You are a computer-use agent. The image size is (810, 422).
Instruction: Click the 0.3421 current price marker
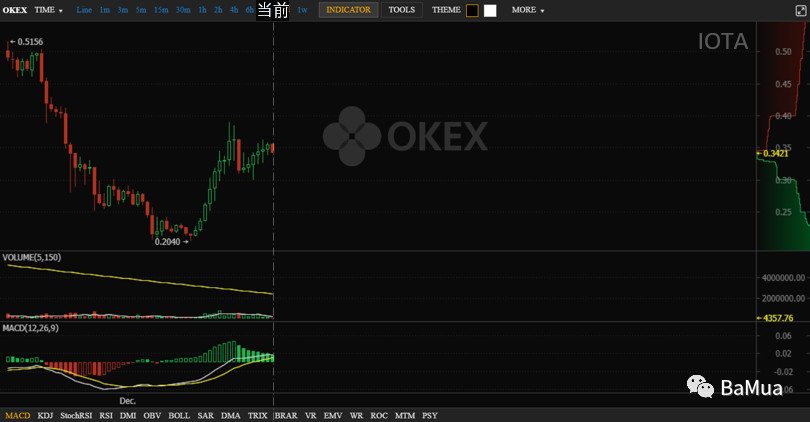pyautogui.click(x=775, y=153)
